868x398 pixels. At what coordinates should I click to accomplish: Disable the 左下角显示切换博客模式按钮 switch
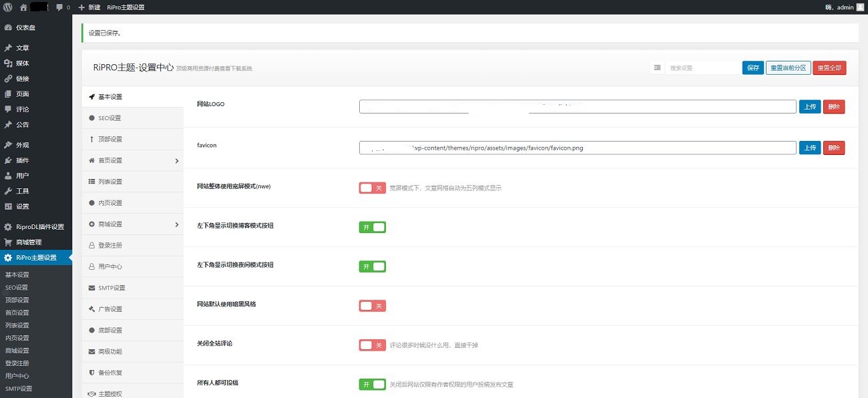[372, 227]
